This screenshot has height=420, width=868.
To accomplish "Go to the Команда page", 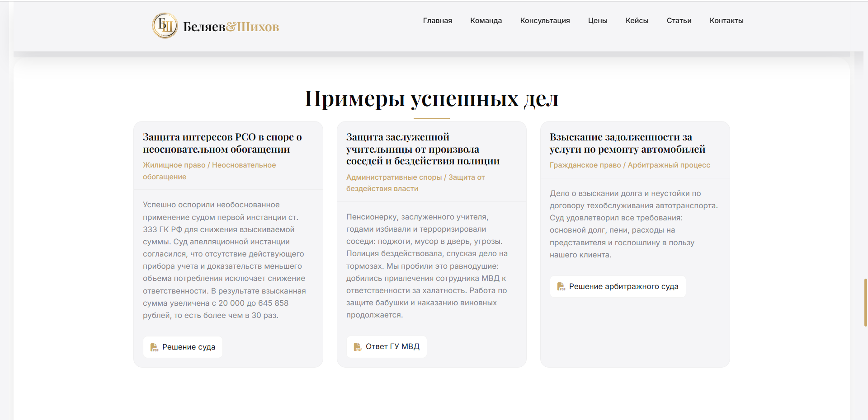I will click(x=486, y=21).
